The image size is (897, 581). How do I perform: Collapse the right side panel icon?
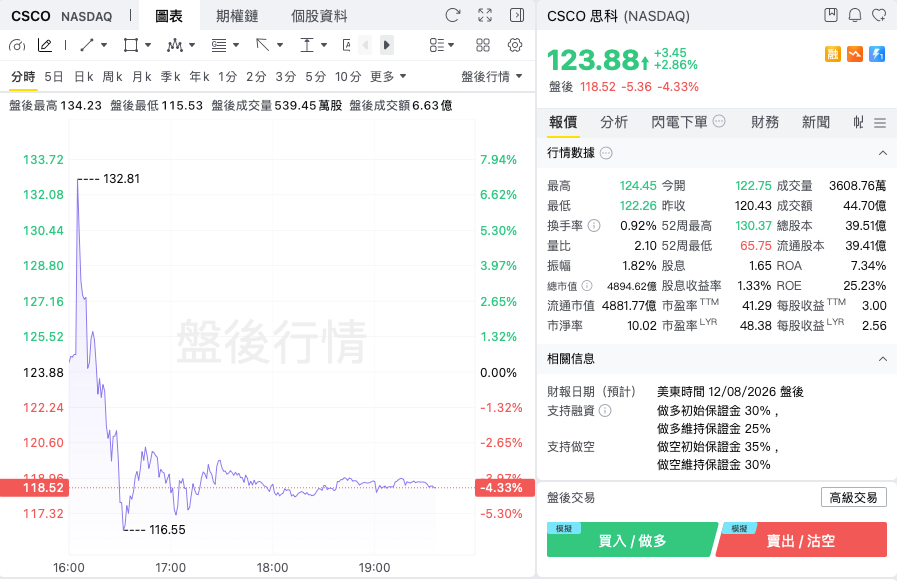[x=517, y=15]
